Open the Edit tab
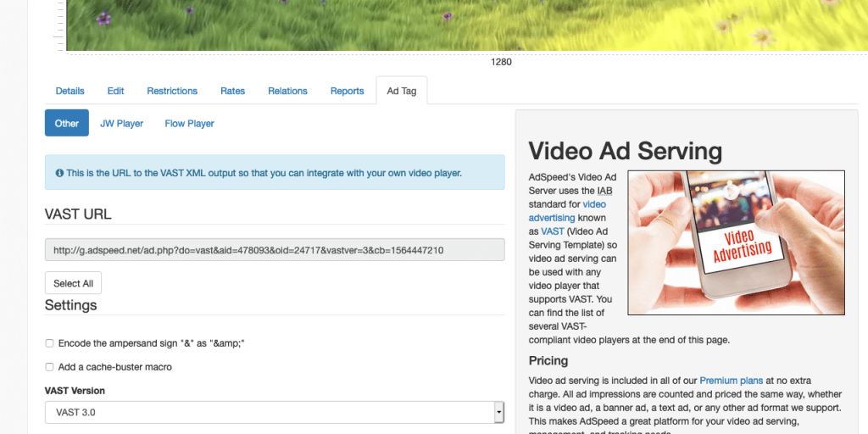Viewport: 868px width, 434px height. coord(115,91)
